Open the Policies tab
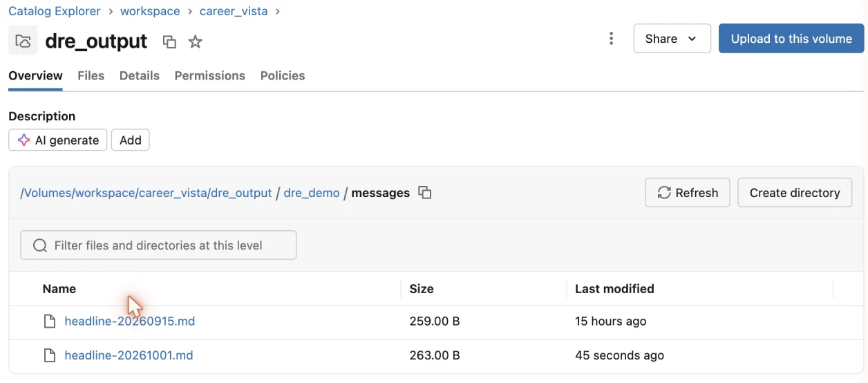 [x=283, y=76]
